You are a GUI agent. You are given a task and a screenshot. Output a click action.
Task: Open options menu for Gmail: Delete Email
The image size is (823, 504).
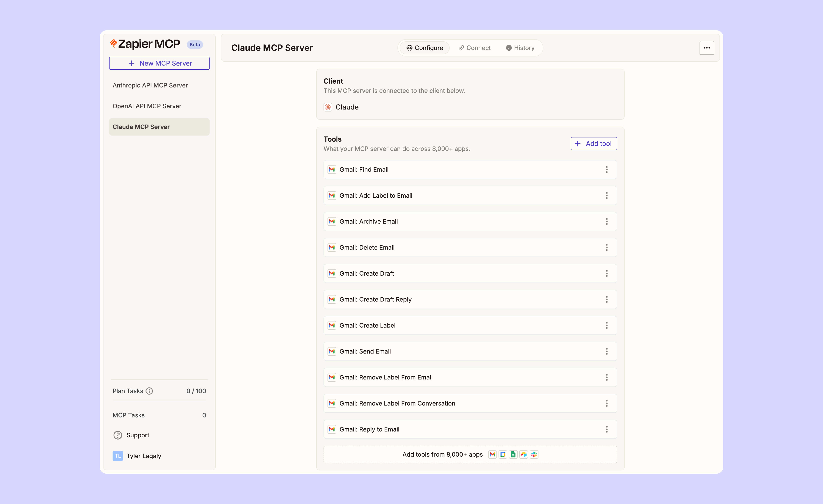click(x=607, y=247)
